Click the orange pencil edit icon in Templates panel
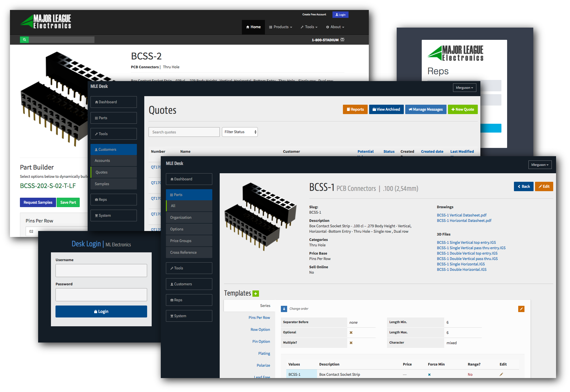 pyautogui.click(x=521, y=309)
